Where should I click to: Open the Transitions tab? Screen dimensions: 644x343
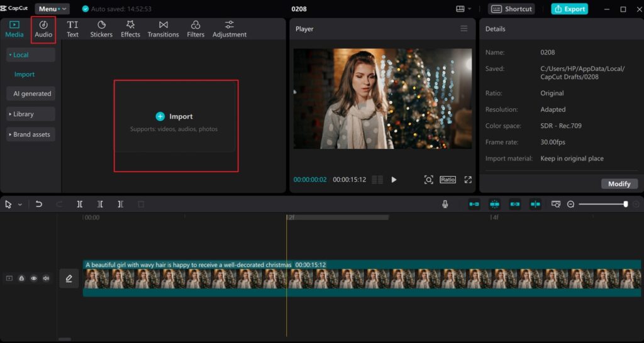point(163,30)
